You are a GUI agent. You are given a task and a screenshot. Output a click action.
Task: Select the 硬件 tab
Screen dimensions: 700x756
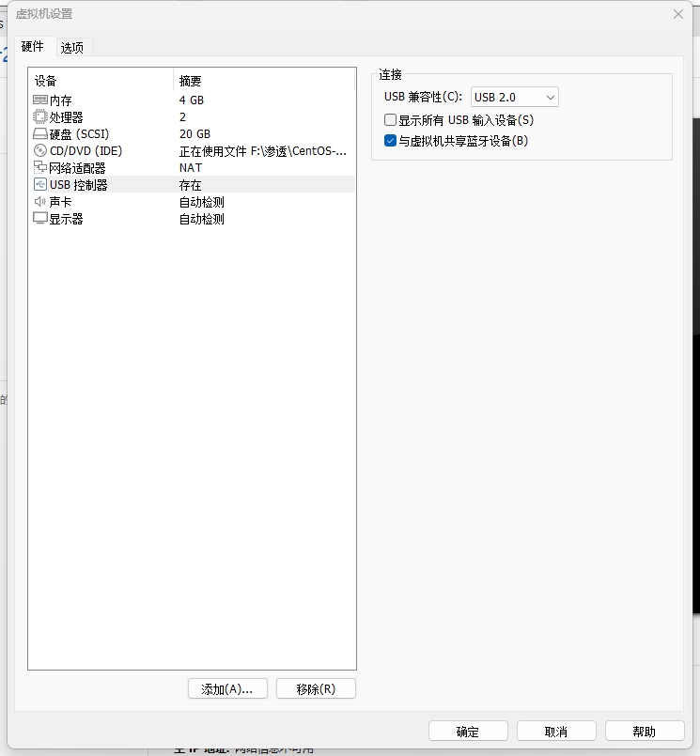click(33, 46)
